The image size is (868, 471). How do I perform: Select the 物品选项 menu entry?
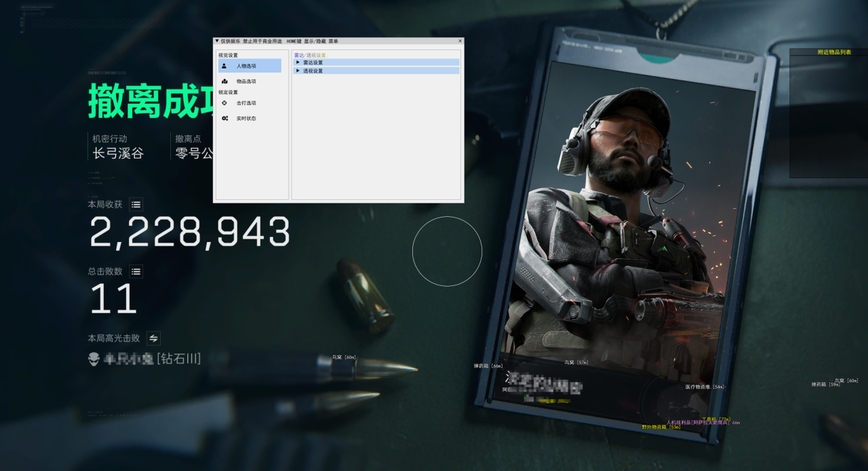coord(246,81)
